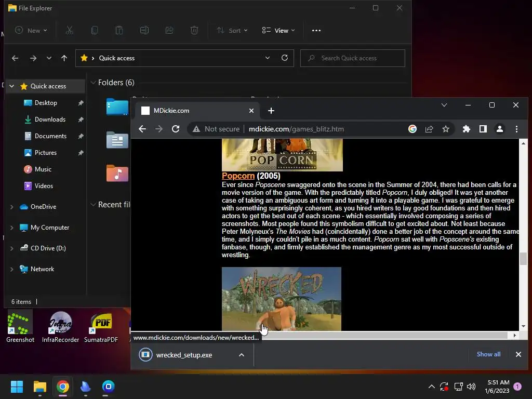Click the Share icon in File Explorer toolbar

[x=169, y=31]
